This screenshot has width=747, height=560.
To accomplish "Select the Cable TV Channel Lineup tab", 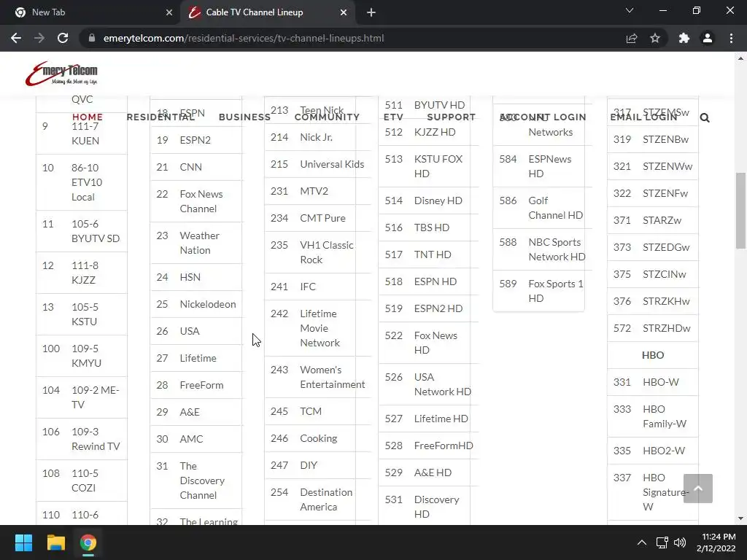I will [267, 12].
